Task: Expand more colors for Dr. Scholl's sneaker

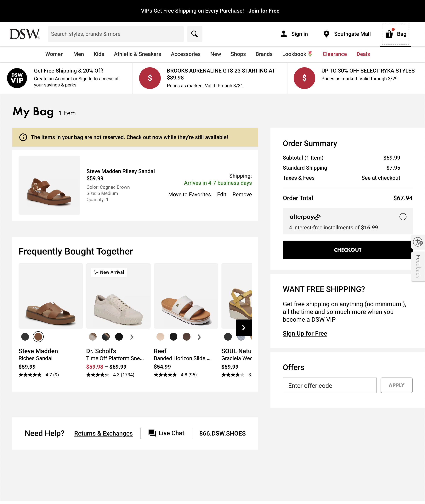Action: pos(132,337)
